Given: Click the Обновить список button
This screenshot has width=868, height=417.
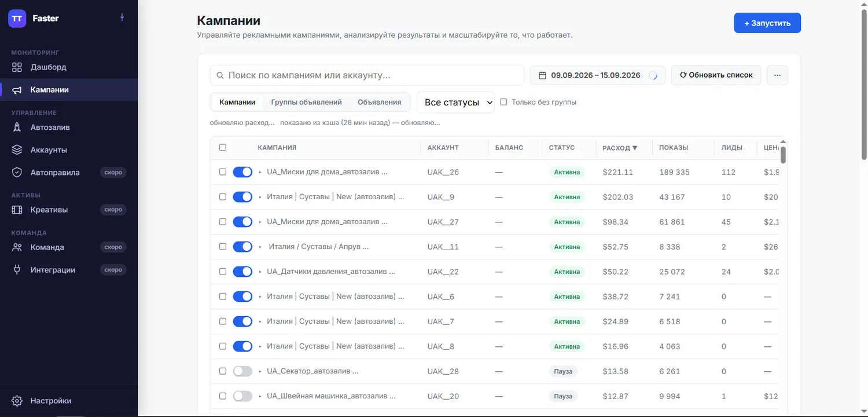Looking at the screenshot, I should point(716,75).
